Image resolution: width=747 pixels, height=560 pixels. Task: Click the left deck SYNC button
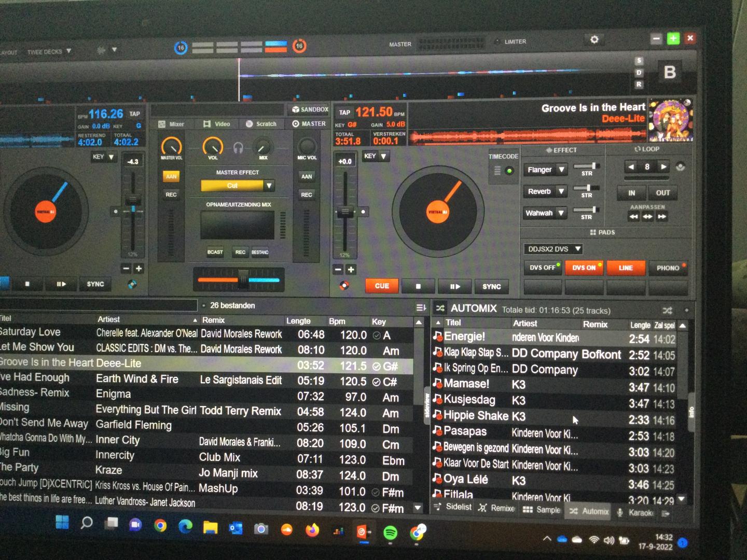(x=95, y=284)
